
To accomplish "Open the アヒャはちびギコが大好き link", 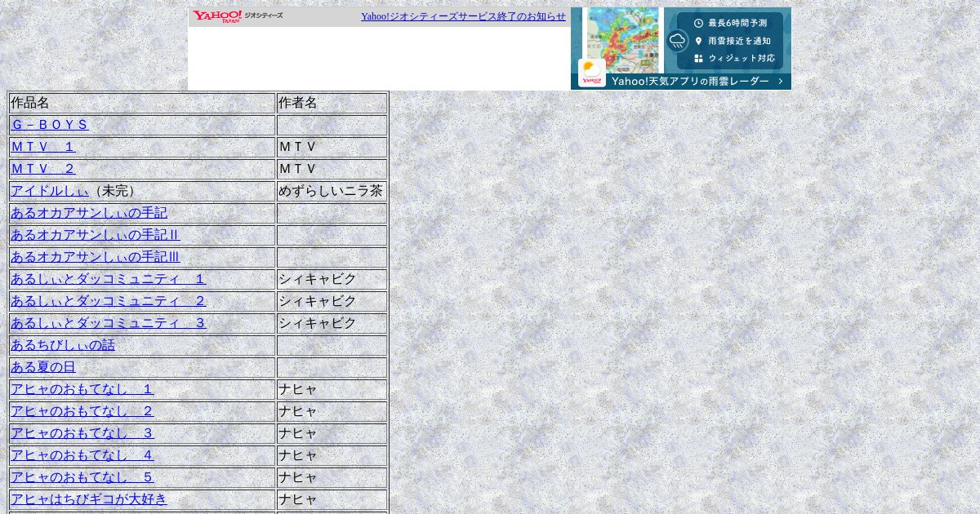I will click(x=89, y=499).
